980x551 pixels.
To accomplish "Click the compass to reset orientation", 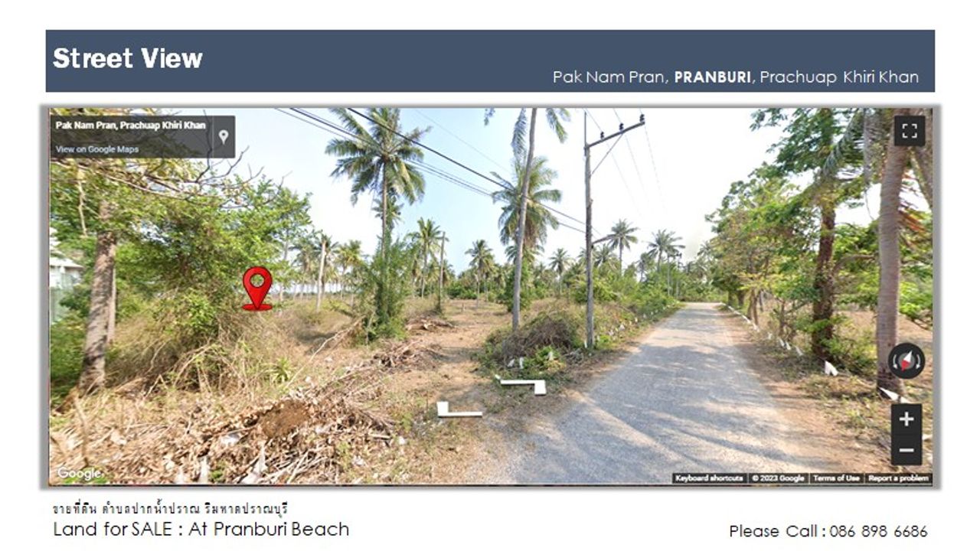I will (906, 360).
